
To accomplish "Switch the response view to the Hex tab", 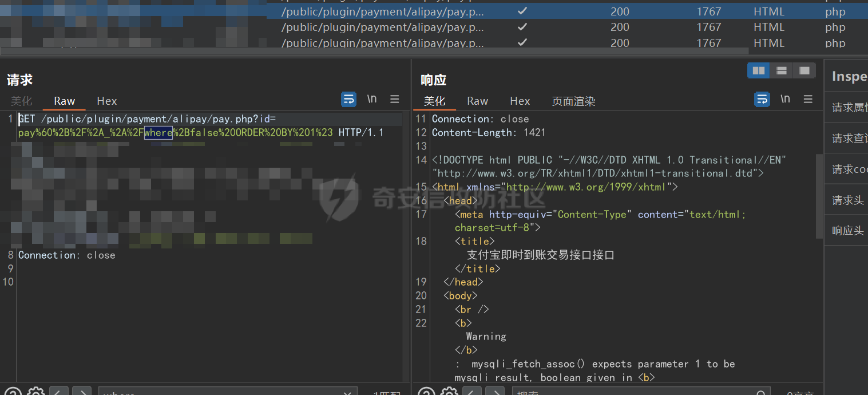I will click(520, 101).
